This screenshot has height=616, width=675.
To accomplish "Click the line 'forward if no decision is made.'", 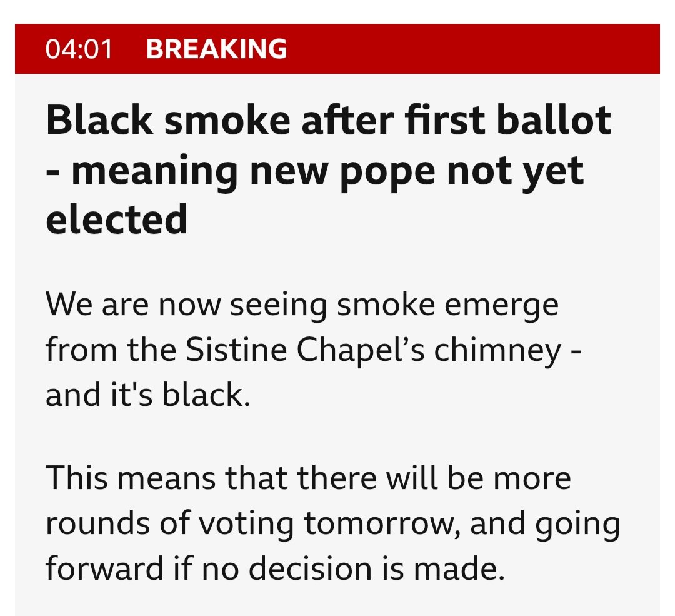I will [x=275, y=568].
